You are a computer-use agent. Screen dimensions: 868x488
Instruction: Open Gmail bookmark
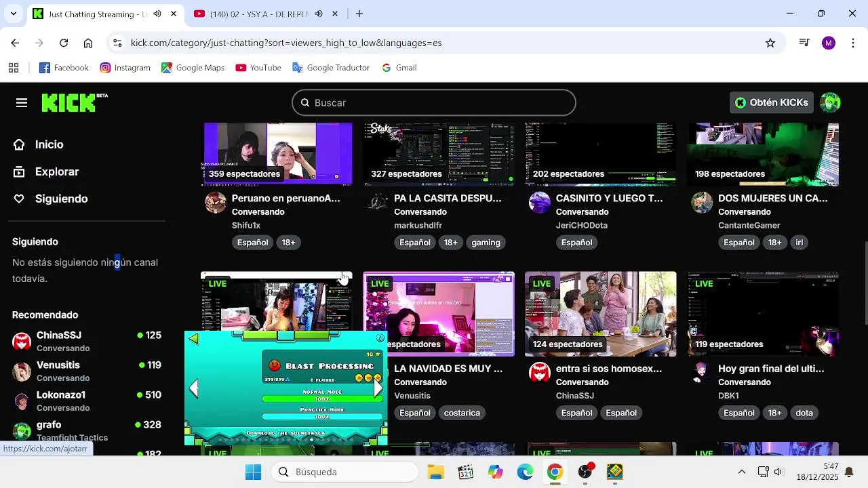[399, 68]
